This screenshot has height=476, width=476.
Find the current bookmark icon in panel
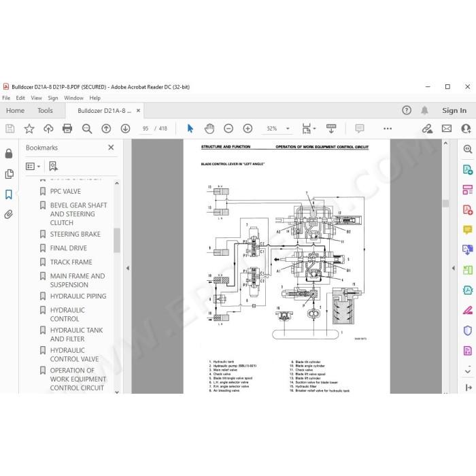click(53, 166)
